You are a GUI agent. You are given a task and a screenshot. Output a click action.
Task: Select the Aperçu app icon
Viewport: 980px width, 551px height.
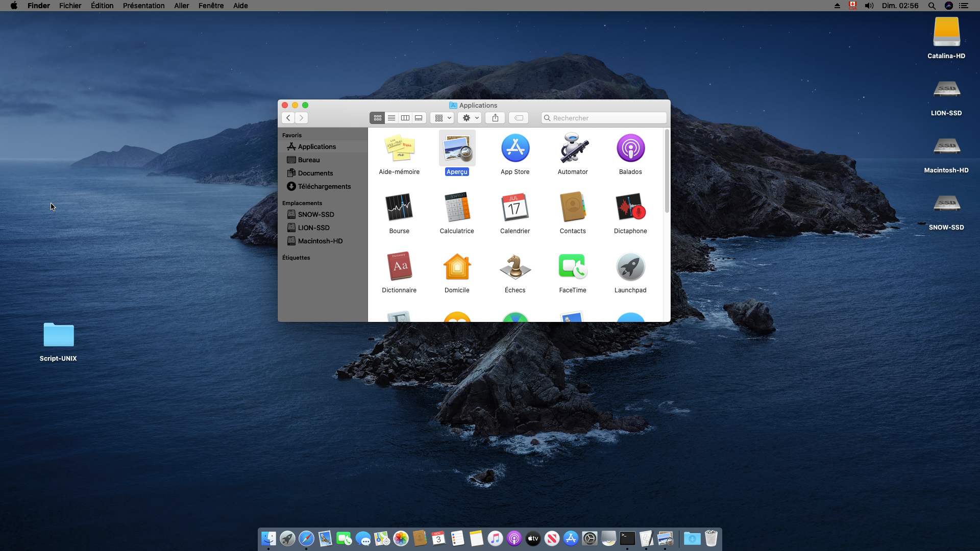[457, 148]
